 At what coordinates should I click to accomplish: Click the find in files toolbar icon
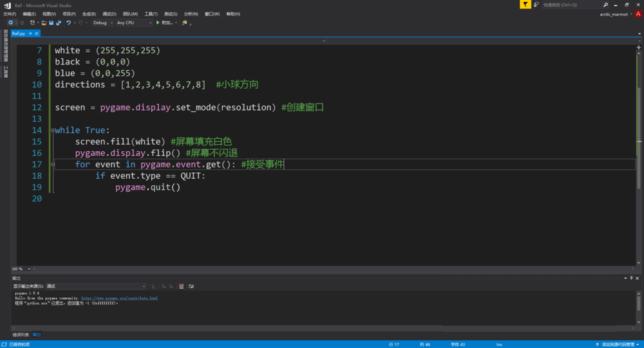(x=184, y=23)
